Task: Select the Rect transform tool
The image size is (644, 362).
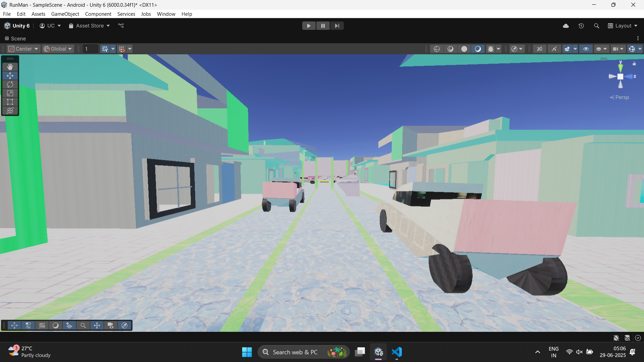Action: tap(10, 102)
